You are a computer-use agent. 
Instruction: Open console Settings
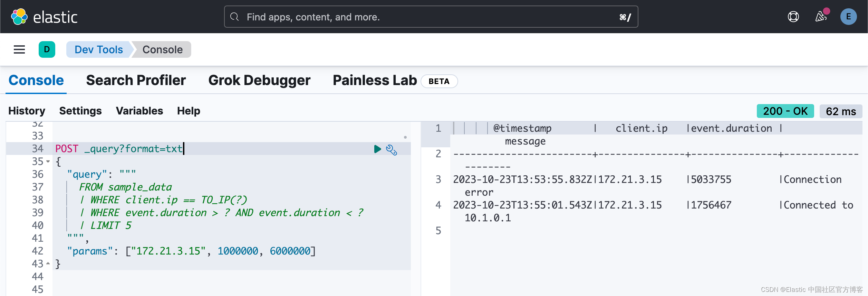(80, 111)
